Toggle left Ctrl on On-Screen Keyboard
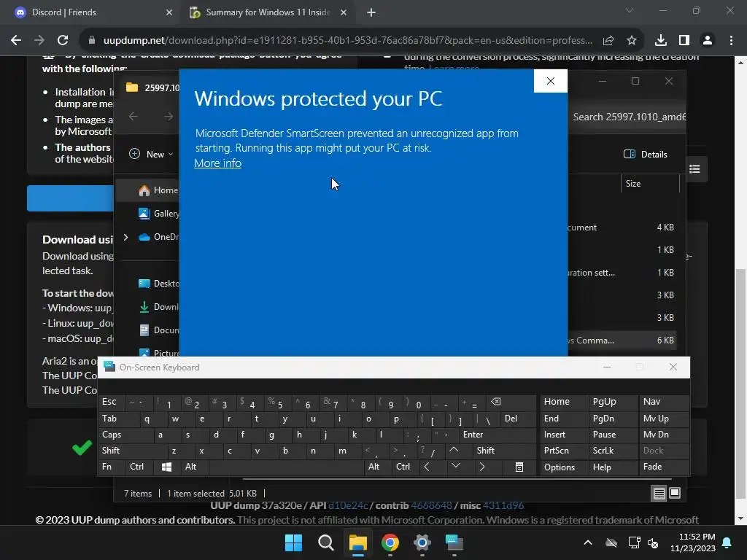This screenshot has width=747, height=560. pyautogui.click(x=139, y=467)
